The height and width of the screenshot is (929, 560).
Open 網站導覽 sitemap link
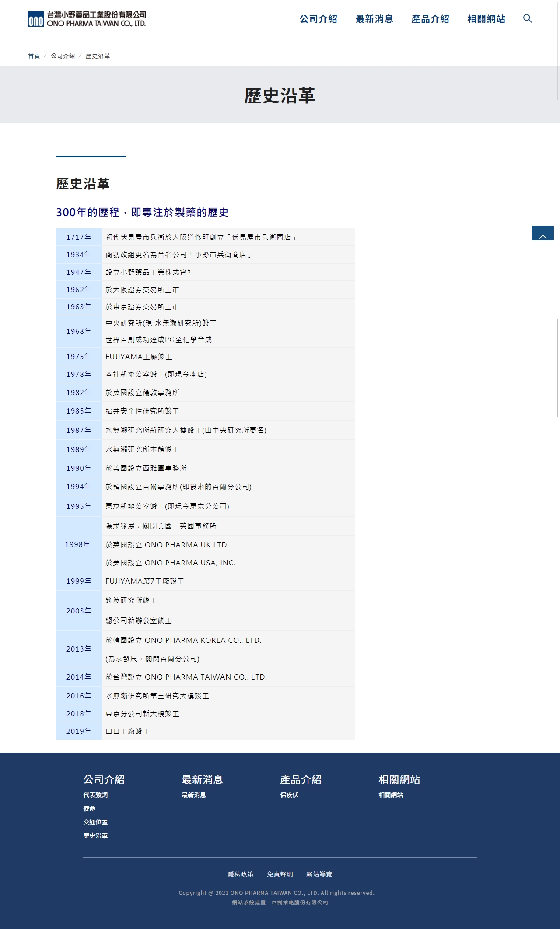pos(319,874)
